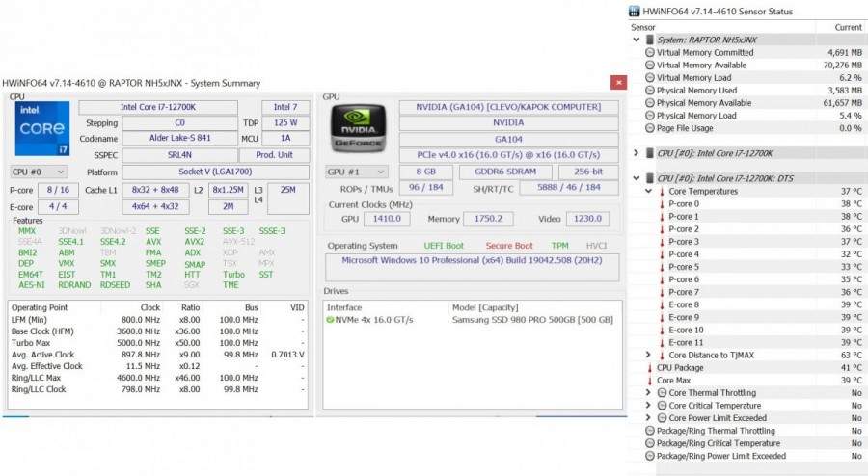Expand the Core Power Limit Exceeded node

pos(648,418)
